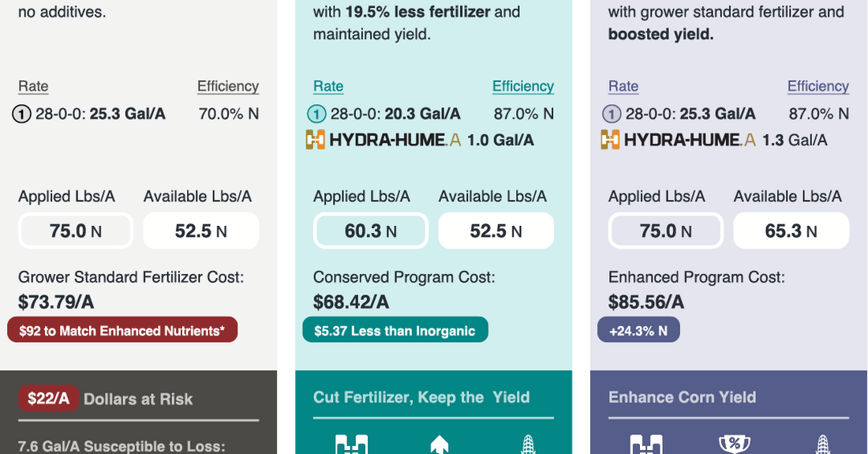
Task: Open the Efficiency link in the right column
Action: [817, 87]
